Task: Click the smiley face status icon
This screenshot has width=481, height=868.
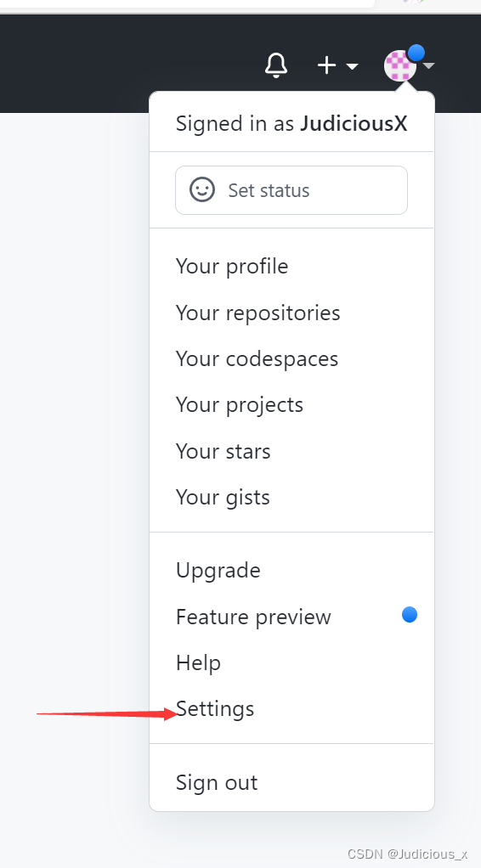Action: [202, 190]
